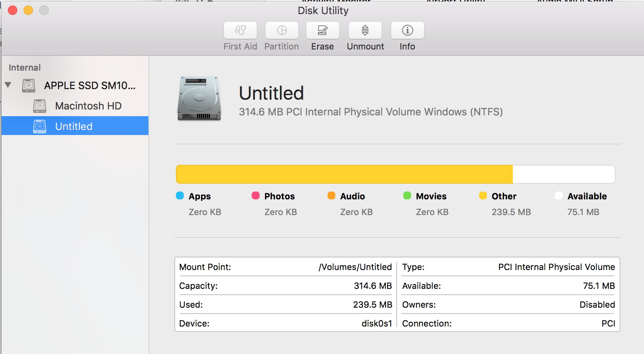This screenshot has height=354, width=644.
Task: Select the Untitled volume in sidebar
Action: coord(74,126)
